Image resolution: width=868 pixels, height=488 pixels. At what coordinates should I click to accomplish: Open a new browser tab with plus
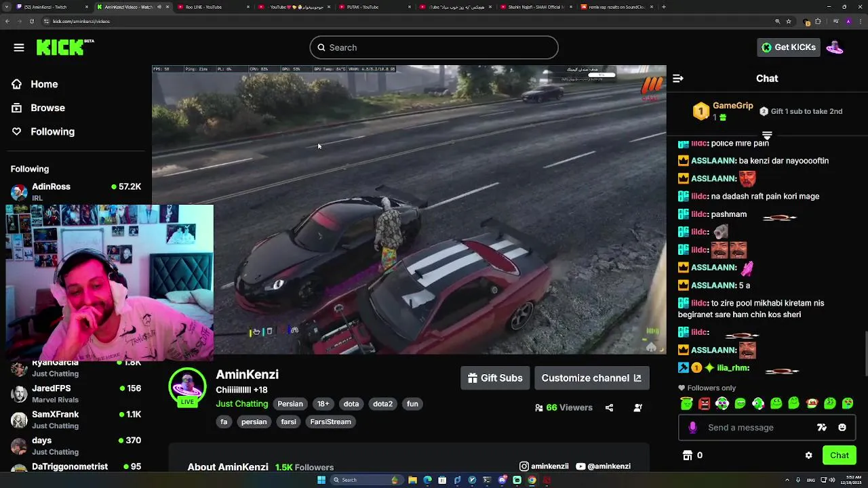[663, 7]
